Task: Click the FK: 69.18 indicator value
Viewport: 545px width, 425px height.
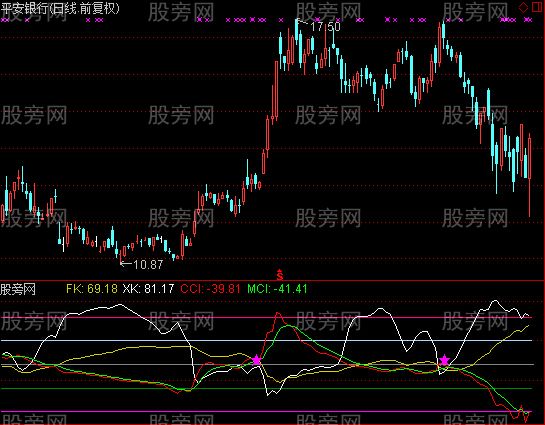Action: point(92,289)
